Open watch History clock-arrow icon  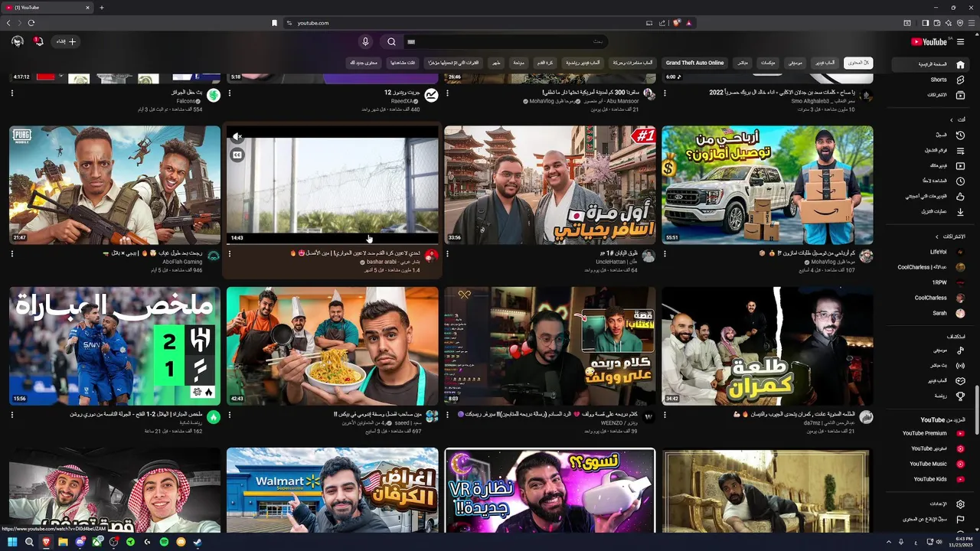tap(960, 135)
